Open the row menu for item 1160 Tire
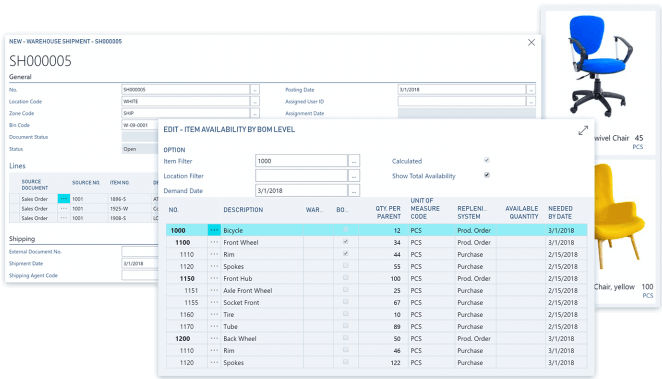The width and height of the screenshot is (662, 379). [x=214, y=314]
